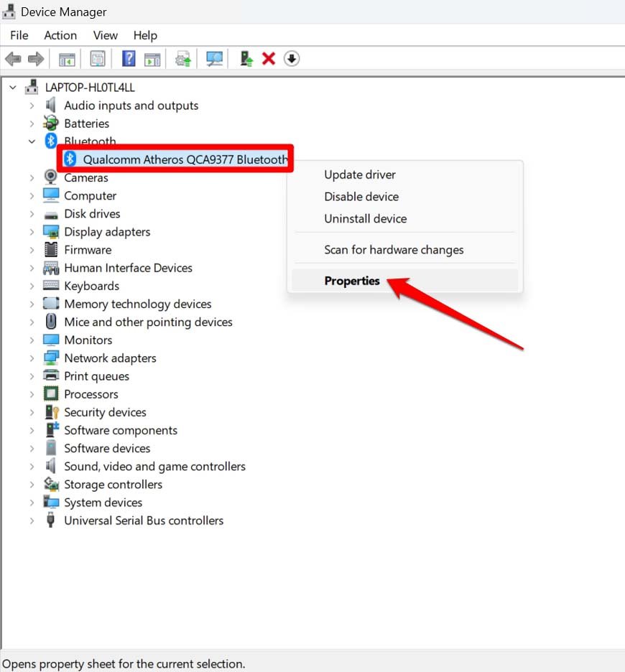Select the Network adapters label
Screen dimensions: 625x672
(x=110, y=358)
